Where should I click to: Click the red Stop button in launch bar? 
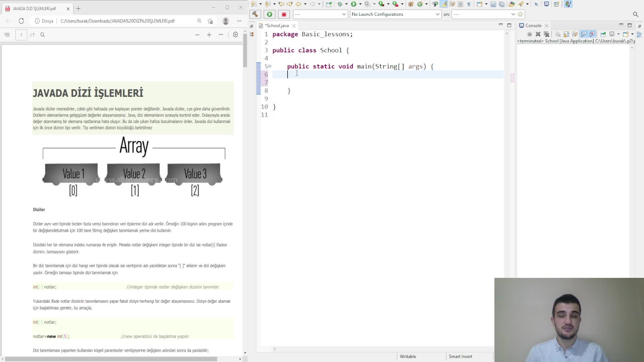point(284,14)
